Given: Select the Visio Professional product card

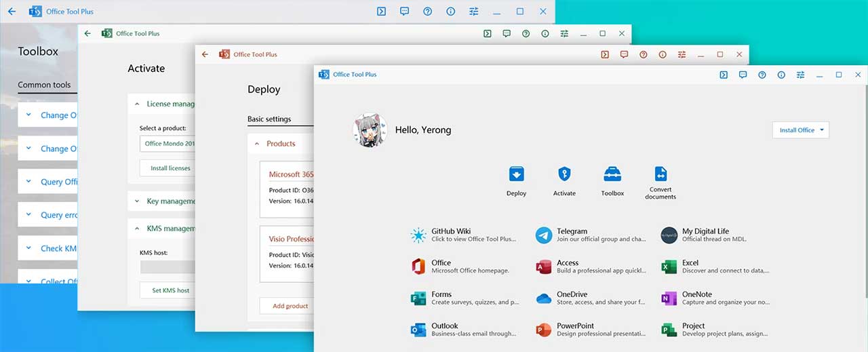Looking at the screenshot, I should 287,254.
